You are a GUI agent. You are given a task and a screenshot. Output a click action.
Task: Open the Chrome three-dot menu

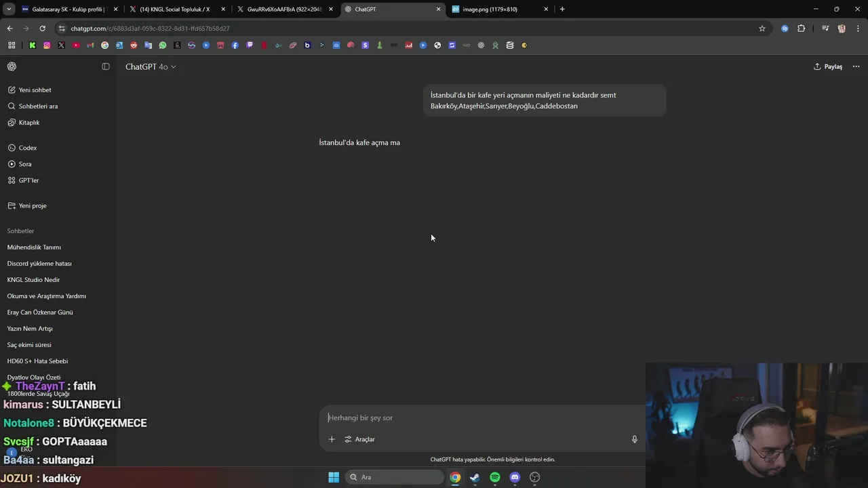[x=859, y=28]
